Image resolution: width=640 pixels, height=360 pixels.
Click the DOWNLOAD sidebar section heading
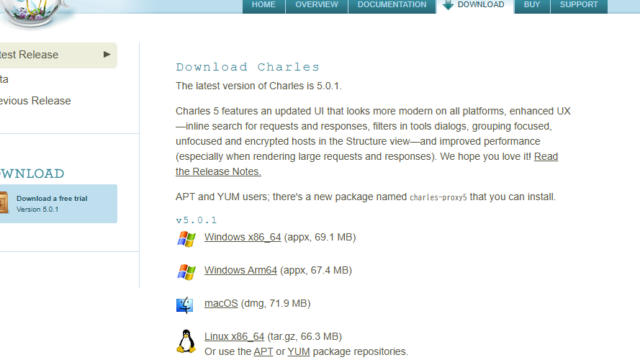32,174
